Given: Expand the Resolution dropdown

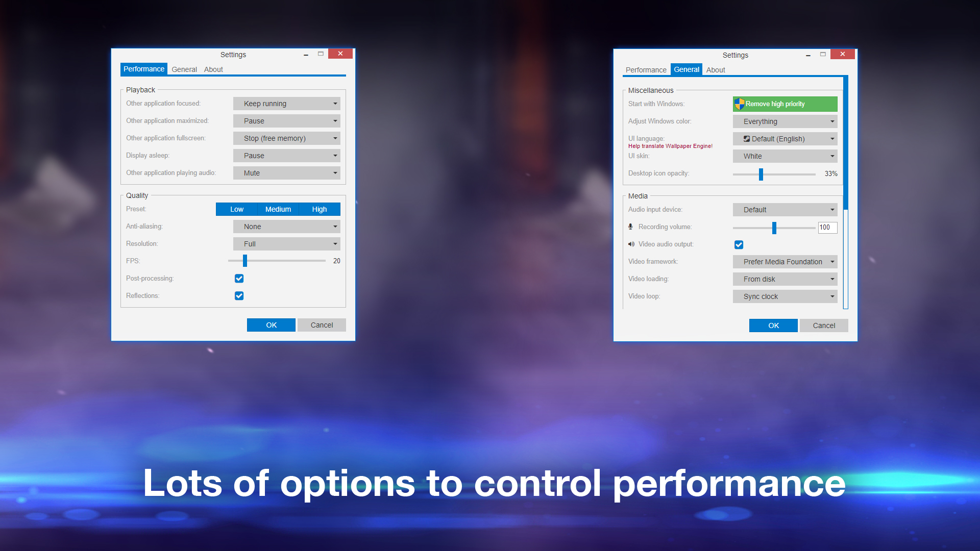Looking at the screenshot, I should point(334,243).
